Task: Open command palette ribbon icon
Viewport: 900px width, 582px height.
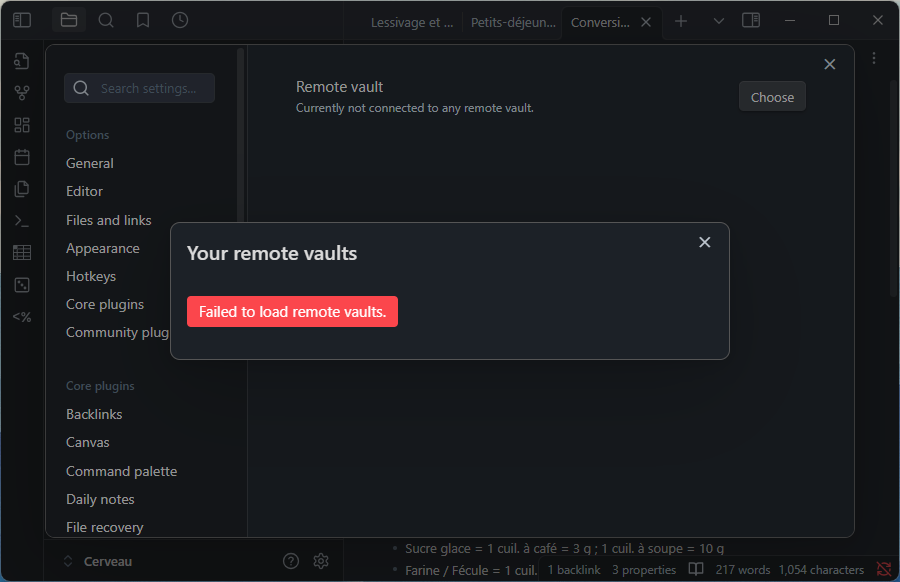Action: (x=22, y=221)
